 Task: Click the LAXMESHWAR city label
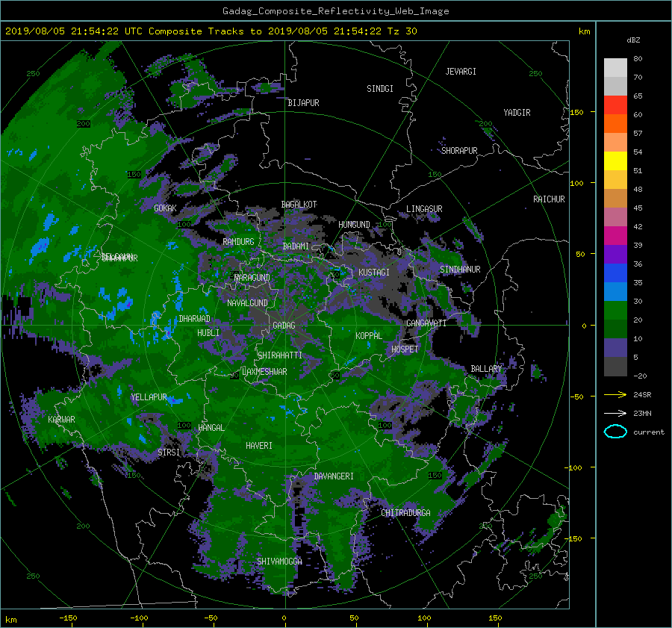pyautogui.click(x=264, y=372)
